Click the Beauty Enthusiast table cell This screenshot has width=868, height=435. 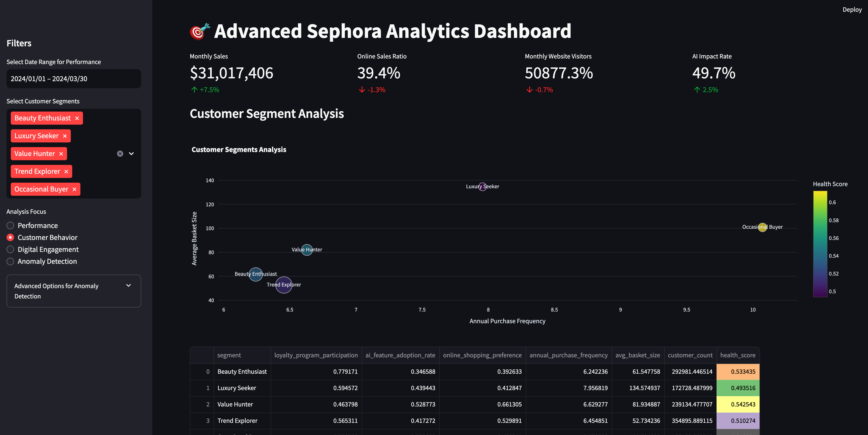[242, 372]
